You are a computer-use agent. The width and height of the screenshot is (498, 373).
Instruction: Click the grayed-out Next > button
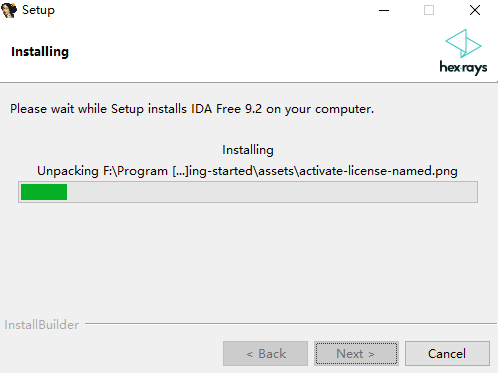coord(356,353)
